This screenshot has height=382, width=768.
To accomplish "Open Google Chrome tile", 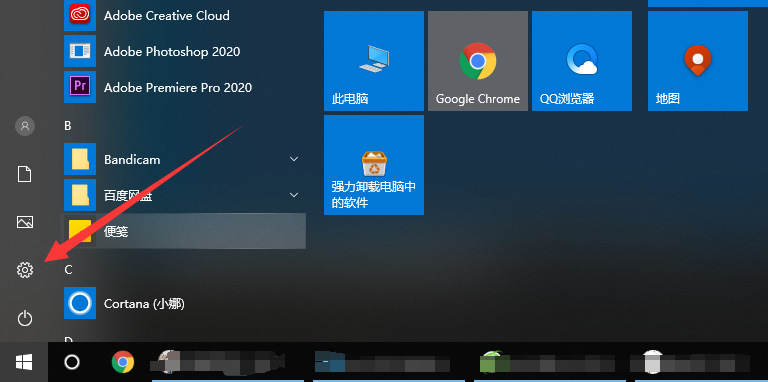I will tap(478, 61).
